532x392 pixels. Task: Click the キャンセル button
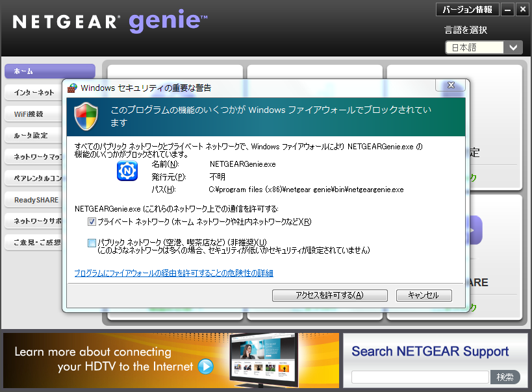(424, 295)
